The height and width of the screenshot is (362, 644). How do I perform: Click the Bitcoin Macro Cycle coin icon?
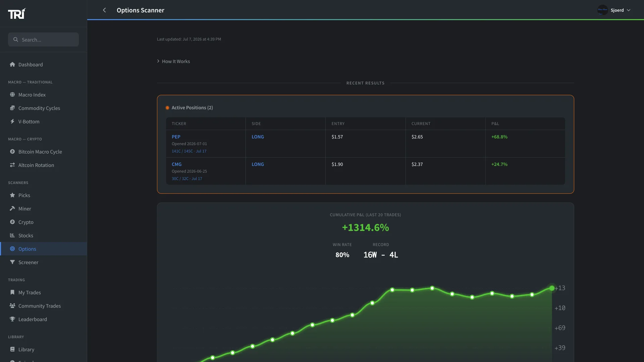point(12,152)
